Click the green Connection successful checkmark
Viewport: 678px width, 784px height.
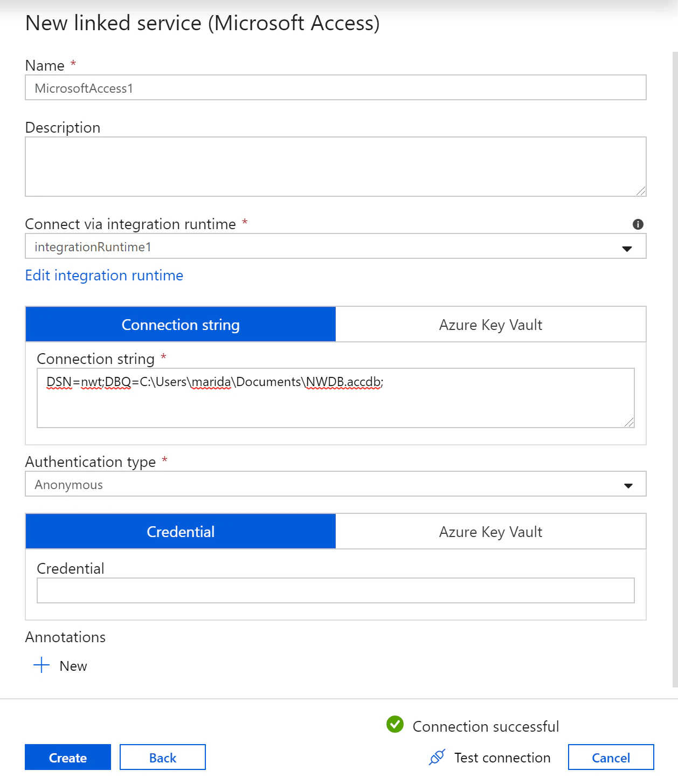point(395,725)
